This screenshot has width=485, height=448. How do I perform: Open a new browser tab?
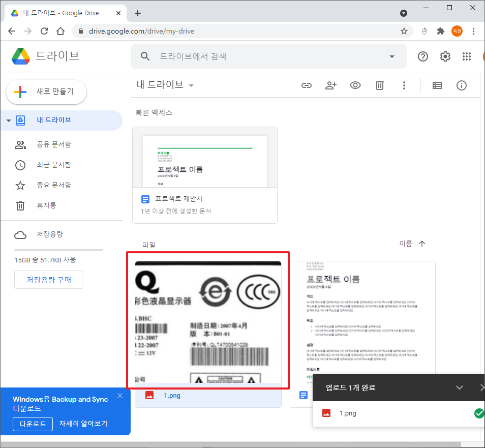pyautogui.click(x=138, y=13)
